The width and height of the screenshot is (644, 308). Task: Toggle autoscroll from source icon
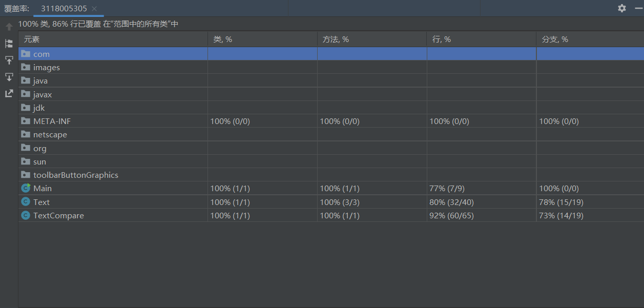tap(9, 77)
